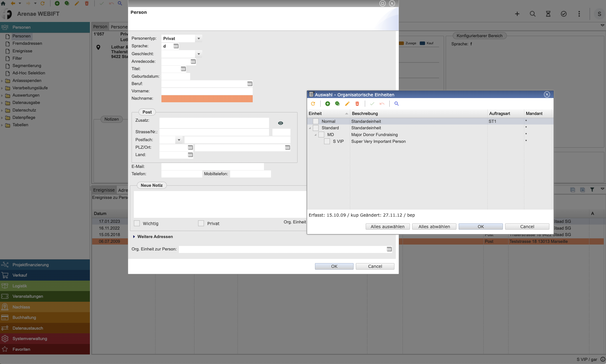This screenshot has width=606, height=364.
Task: Click the magnifier search icon in Auswahl toolbar
Action: [396, 104]
